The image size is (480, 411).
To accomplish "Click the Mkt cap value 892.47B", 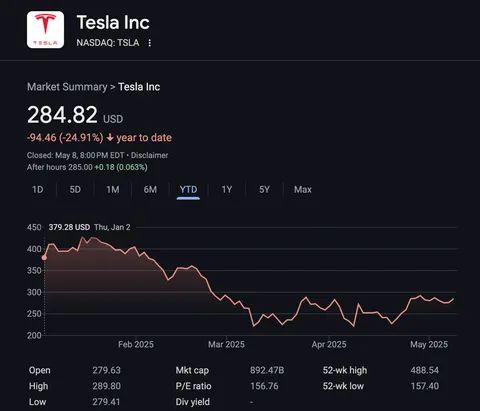I will (x=267, y=370).
